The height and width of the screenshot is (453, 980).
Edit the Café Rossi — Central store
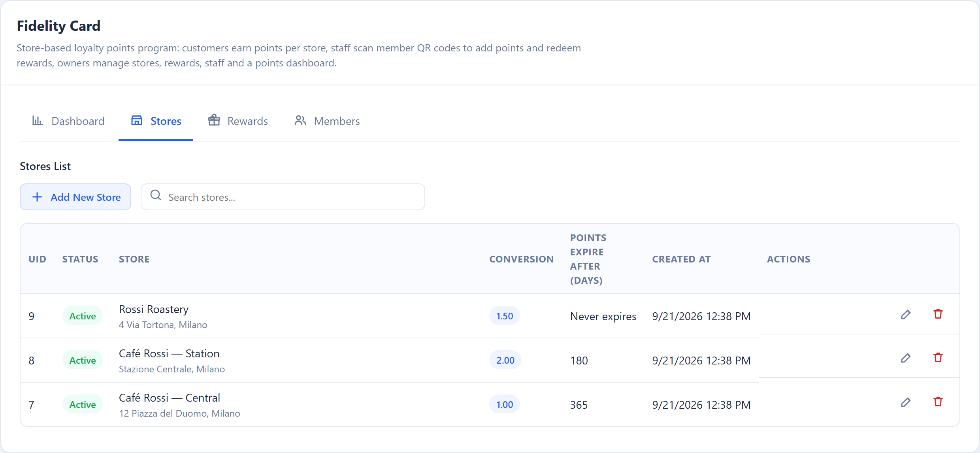coord(906,402)
